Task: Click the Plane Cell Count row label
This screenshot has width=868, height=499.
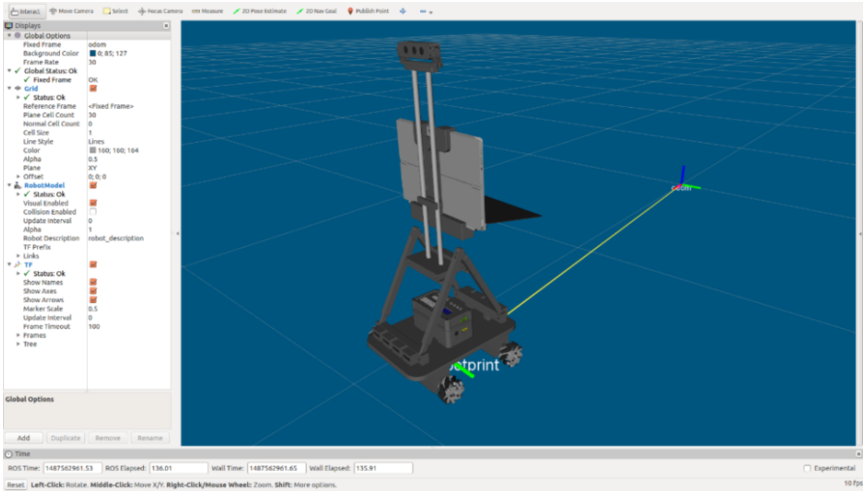Action: point(49,115)
